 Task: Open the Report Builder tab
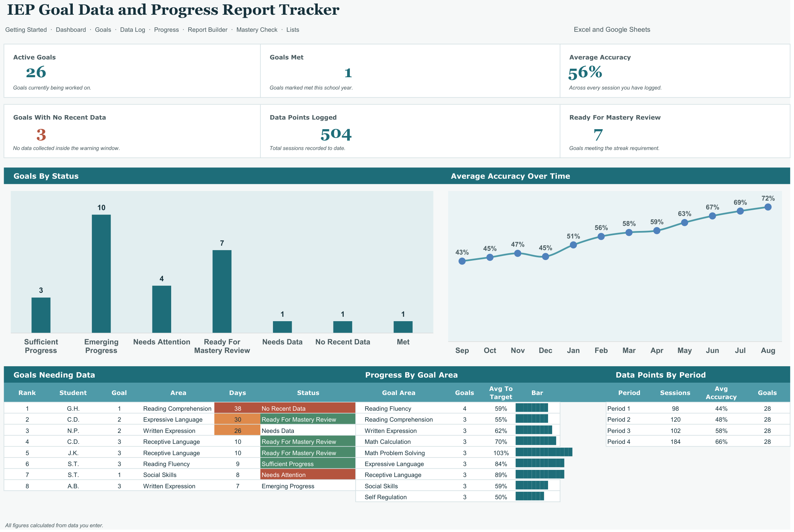(x=207, y=30)
